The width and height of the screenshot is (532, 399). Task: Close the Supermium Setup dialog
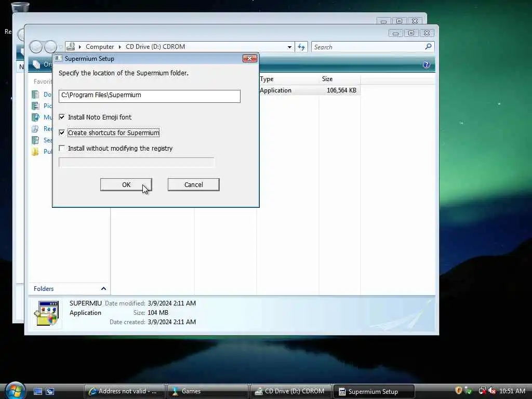click(250, 58)
